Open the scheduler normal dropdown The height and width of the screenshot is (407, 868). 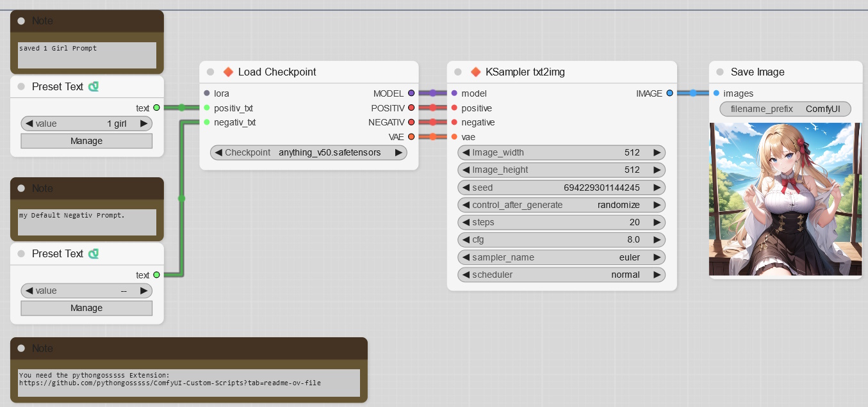pyautogui.click(x=562, y=275)
